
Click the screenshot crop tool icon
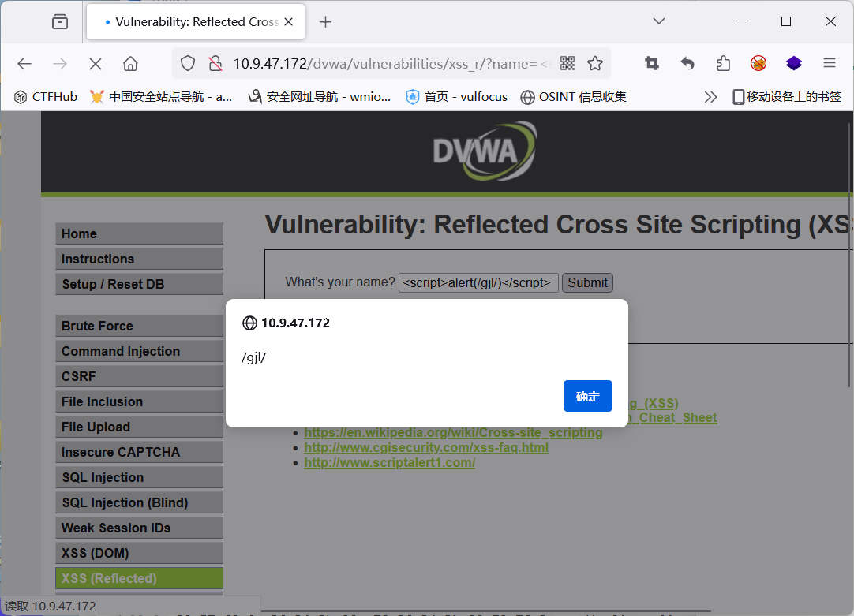652,64
